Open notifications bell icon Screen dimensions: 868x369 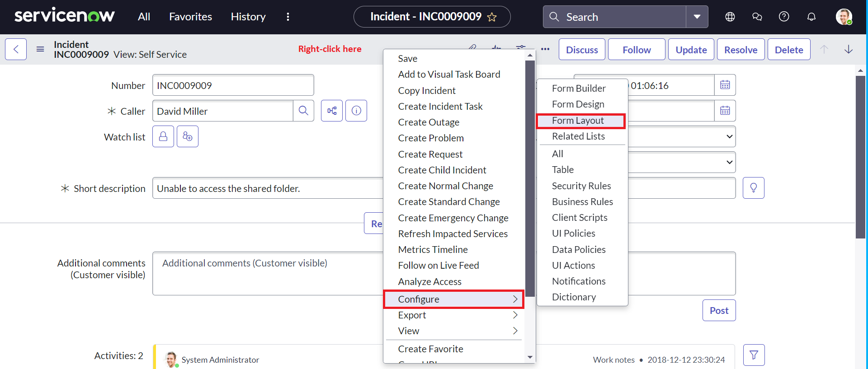811,17
